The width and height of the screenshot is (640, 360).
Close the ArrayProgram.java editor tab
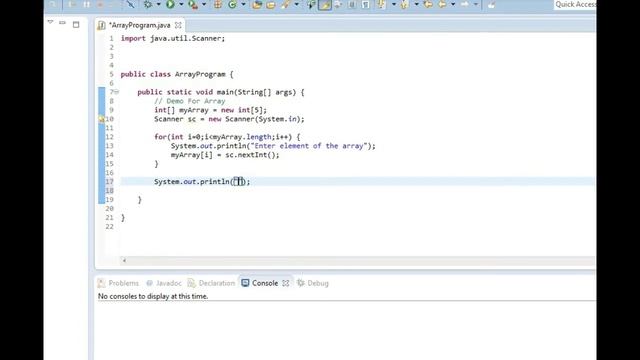pos(178,25)
